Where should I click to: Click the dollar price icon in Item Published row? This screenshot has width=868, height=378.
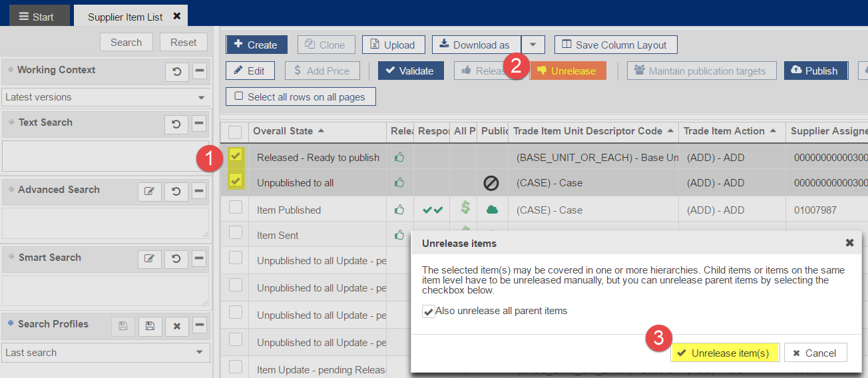465,208
